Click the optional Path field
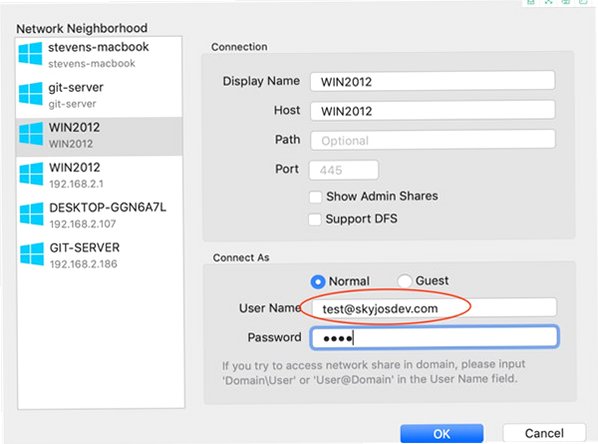Screen dimensions: 598x444 (x=433, y=140)
